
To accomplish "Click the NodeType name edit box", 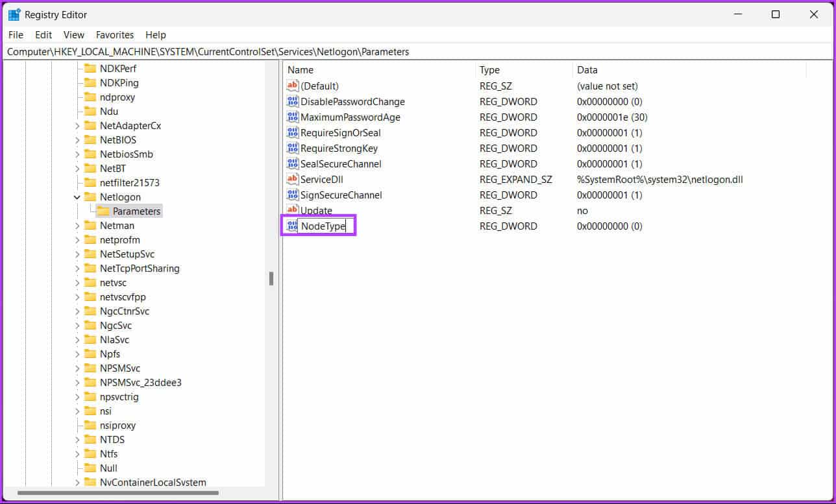I will coord(326,226).
